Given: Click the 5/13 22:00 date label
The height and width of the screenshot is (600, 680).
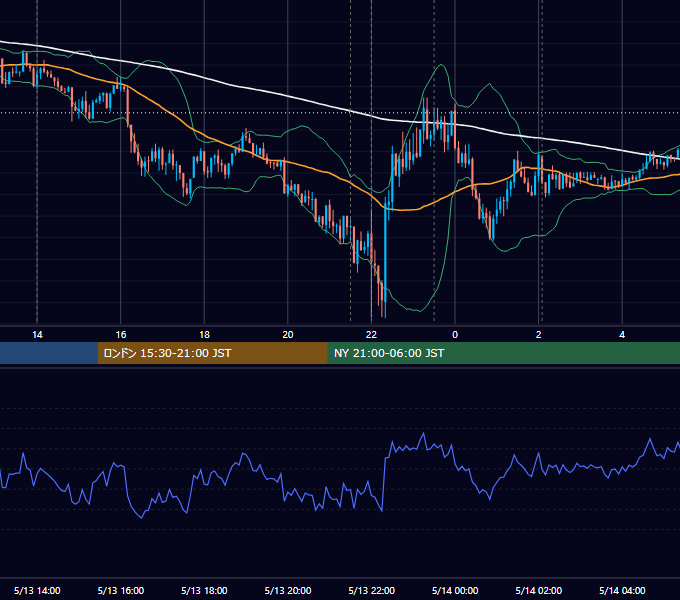Looking at the screenshot, I should [x=372, y=590].
